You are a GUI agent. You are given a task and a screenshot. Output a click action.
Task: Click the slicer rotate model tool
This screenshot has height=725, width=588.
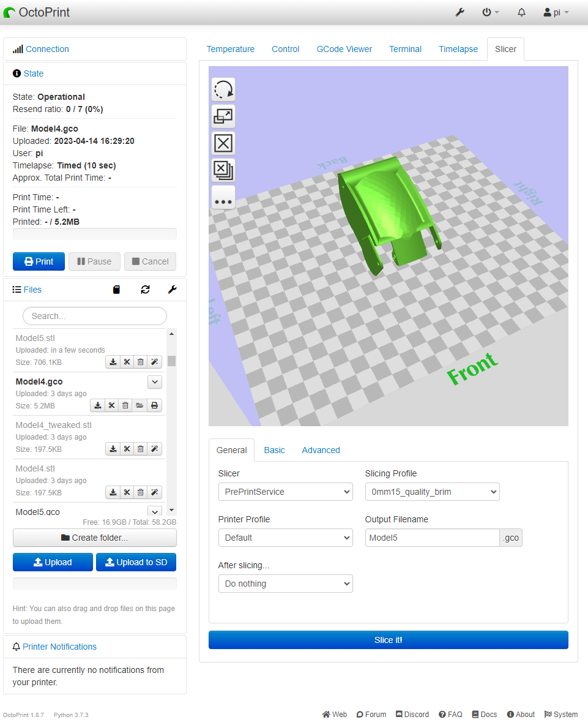[223, 89]
